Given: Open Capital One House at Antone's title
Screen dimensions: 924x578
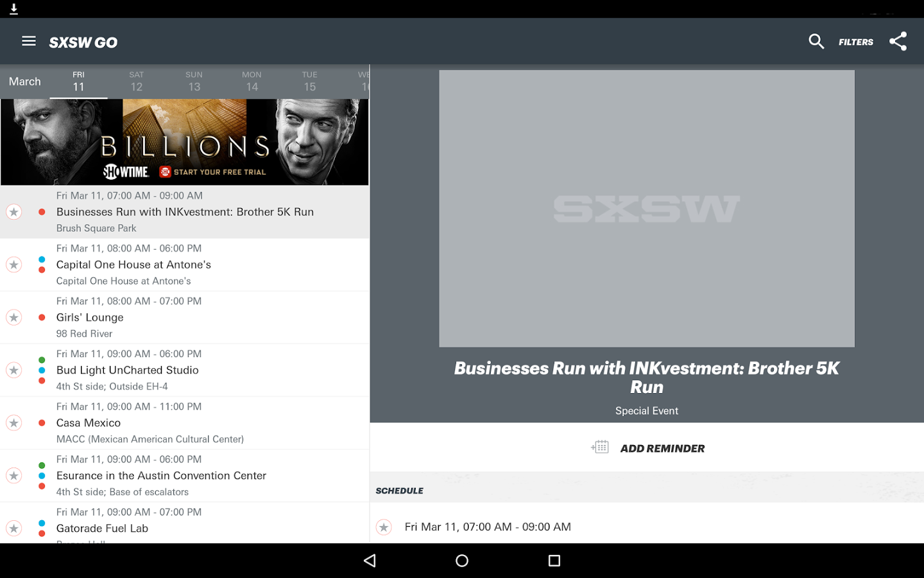Looking at the screenshot, I should pos(133,265).
